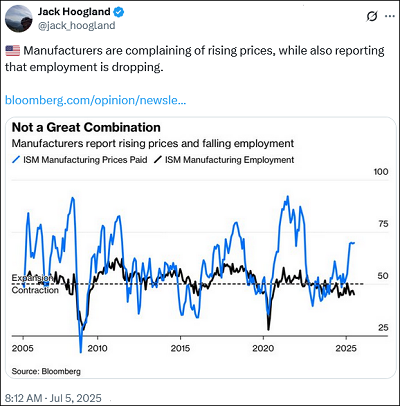This screenshot has width=400, height=406.
Task: Click the Grok circle-slash icon
Action: point(372,16)
